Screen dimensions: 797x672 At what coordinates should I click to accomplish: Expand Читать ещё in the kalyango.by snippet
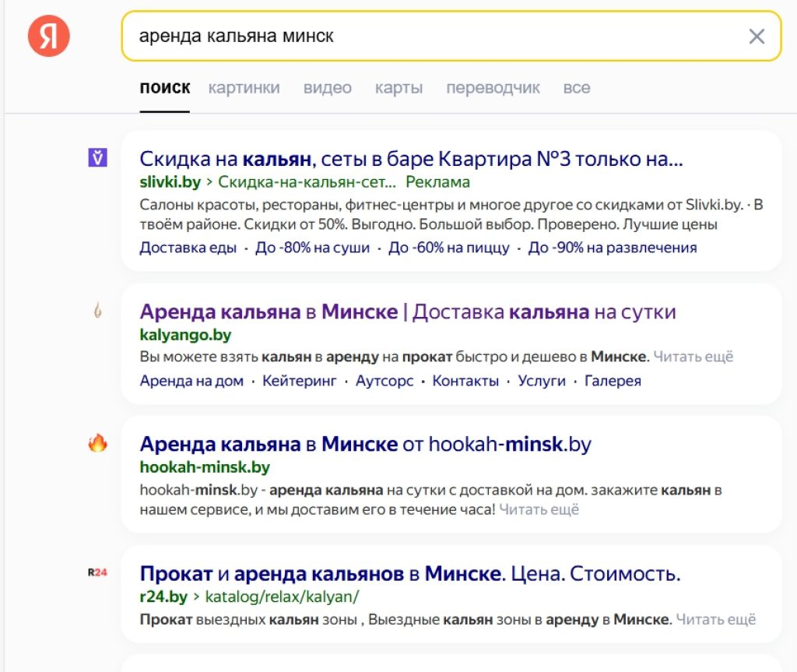pos(693,357)
